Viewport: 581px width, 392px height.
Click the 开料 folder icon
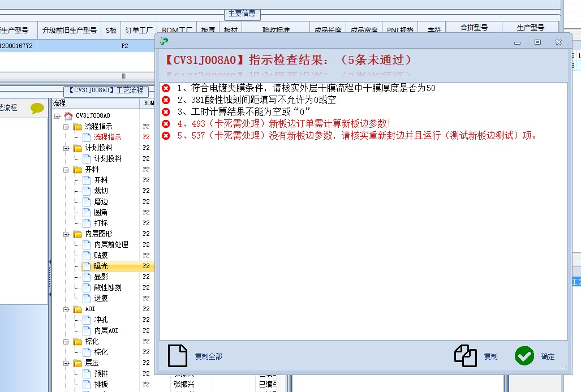click(x=78, y=169)
